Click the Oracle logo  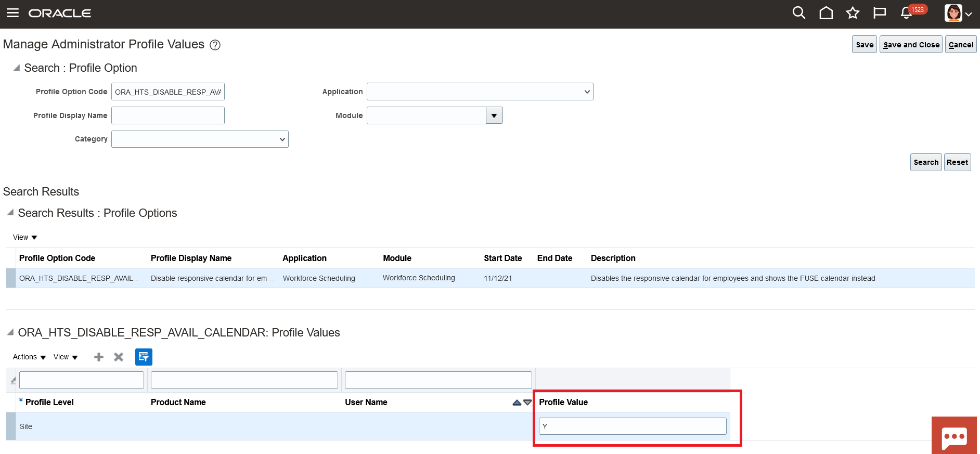click(x=60, y=13)
